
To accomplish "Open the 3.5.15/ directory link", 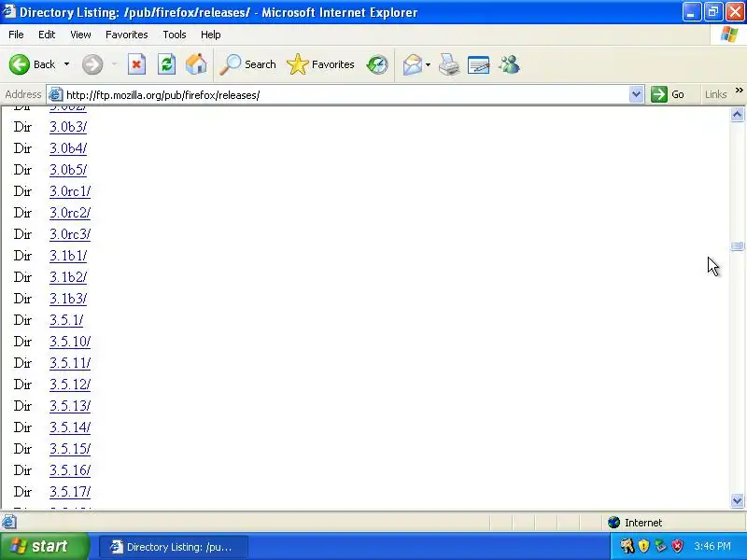I will [70, 449].
